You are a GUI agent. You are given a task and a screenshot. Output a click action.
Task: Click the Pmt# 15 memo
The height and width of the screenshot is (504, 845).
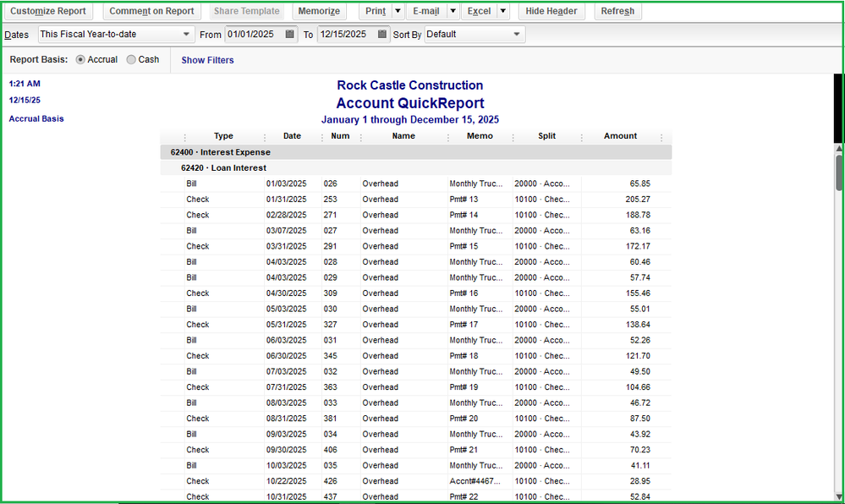pos(464,246)
